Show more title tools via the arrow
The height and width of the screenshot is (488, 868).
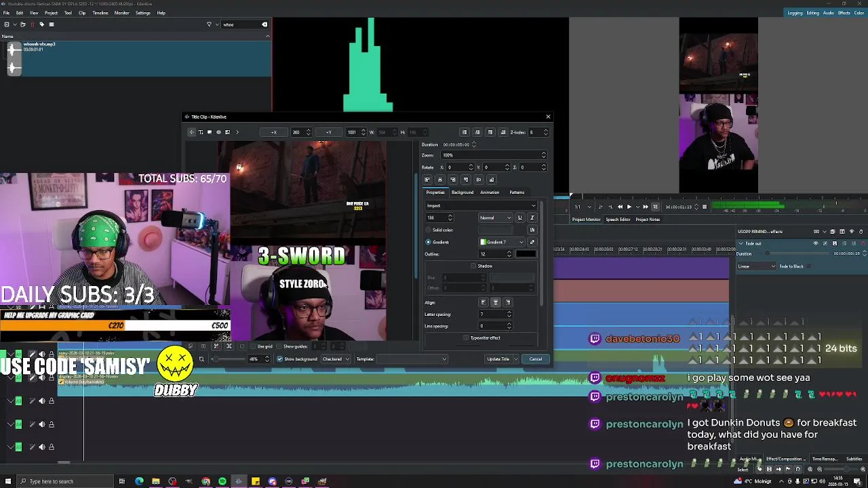point(237,132)
